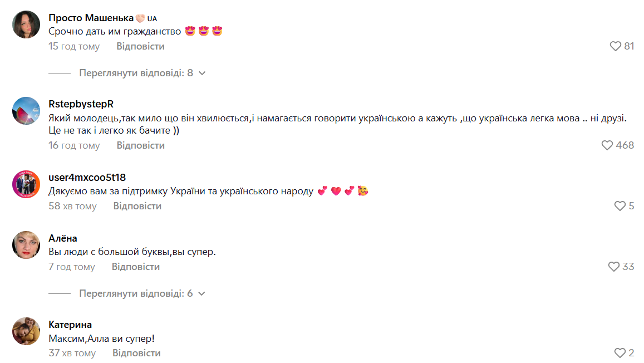Open Катерина's avatar image
This screenshot has height=363, width=644.
coord(26,330)
